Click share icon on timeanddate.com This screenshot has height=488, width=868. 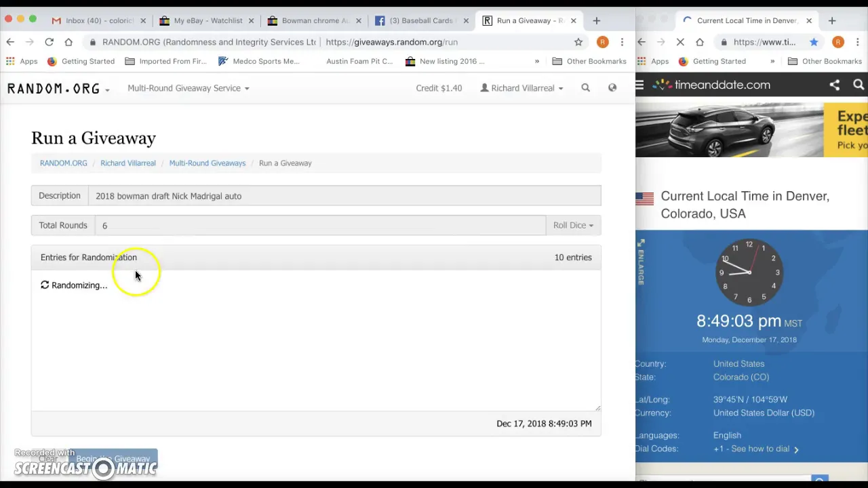[x=835, y=85]
